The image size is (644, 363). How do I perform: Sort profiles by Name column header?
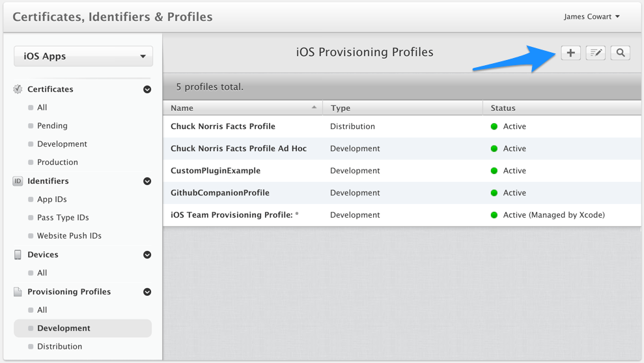pyautogui.click(x=242, y=108)
